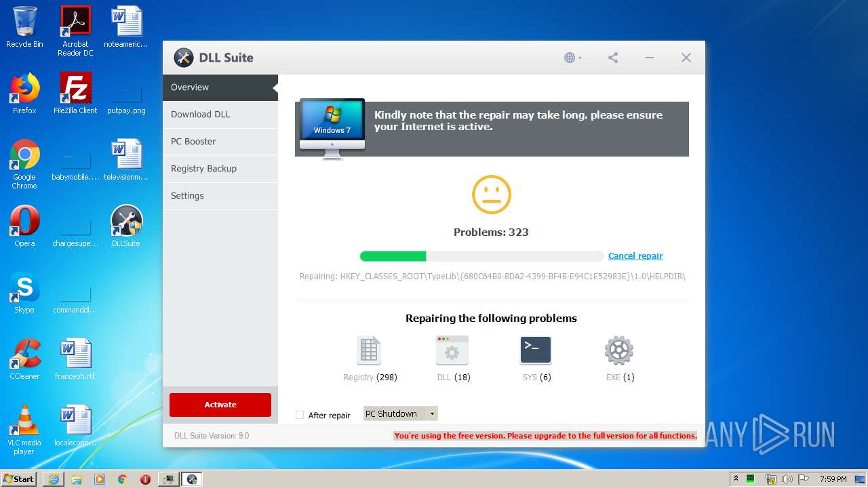Open Internet Explorer from taskbar
The width and height of the screenshot is (868, 488).
pos(54,479)
